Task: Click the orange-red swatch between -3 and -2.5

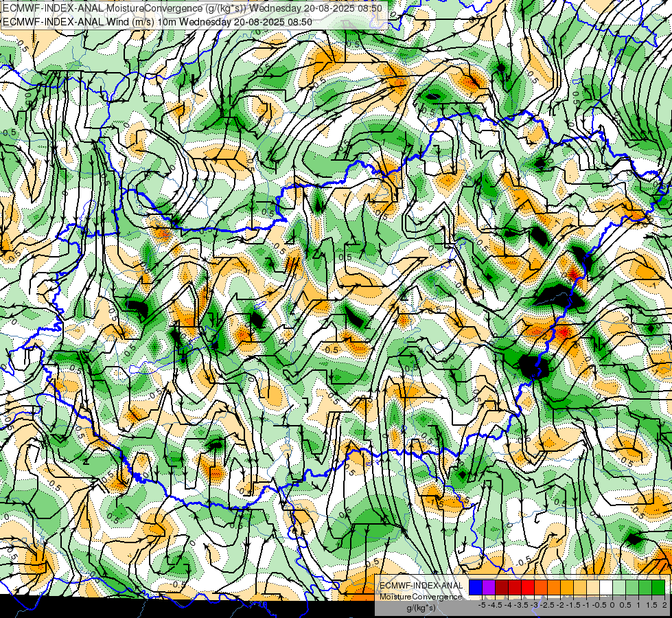Action: click(x=541, y=588)
